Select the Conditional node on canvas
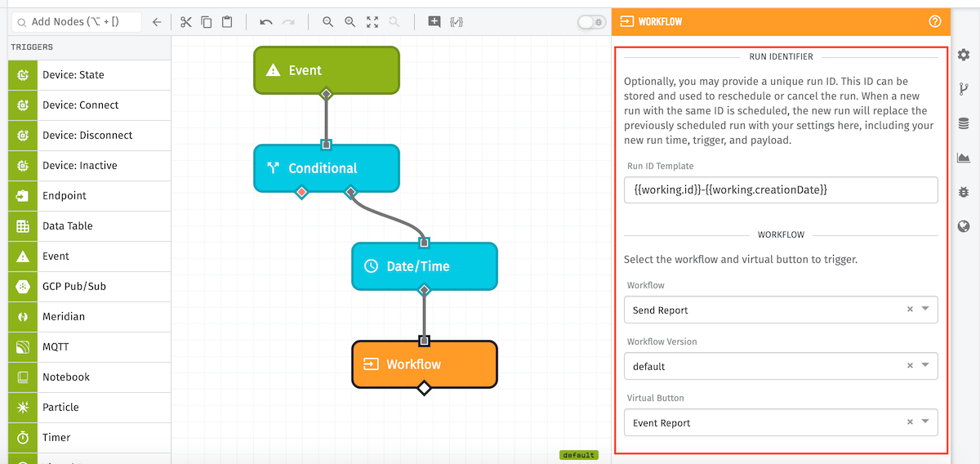The height and width of the screenshot is (464, 980). [327, 168]
